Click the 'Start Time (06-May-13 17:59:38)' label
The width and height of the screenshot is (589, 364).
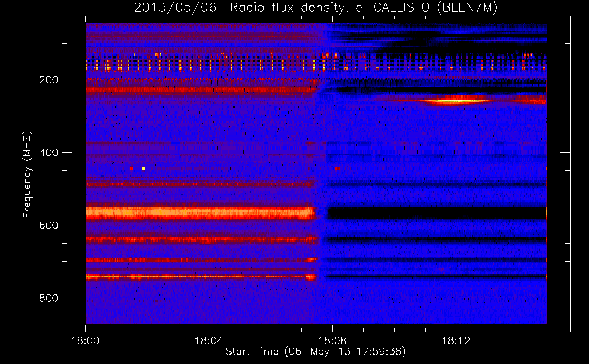click(316, 351)
